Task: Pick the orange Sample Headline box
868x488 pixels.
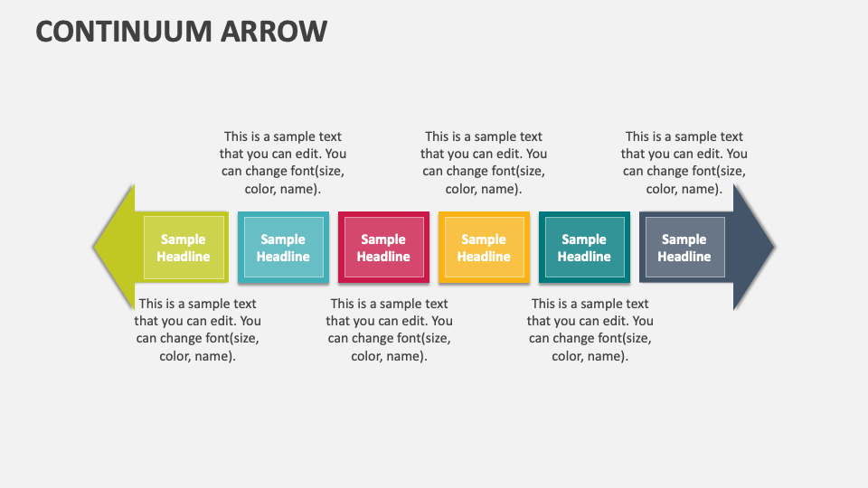Action: [484, 248]
